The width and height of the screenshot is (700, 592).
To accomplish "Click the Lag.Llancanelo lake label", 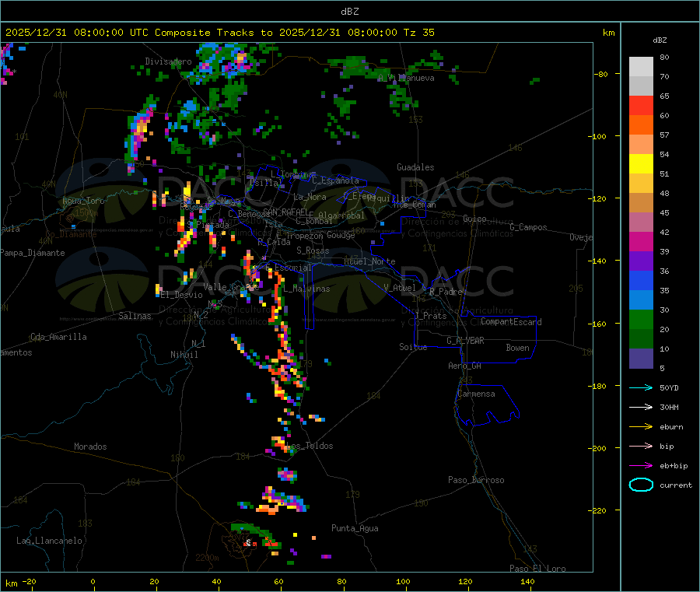I will click(49, 541).
